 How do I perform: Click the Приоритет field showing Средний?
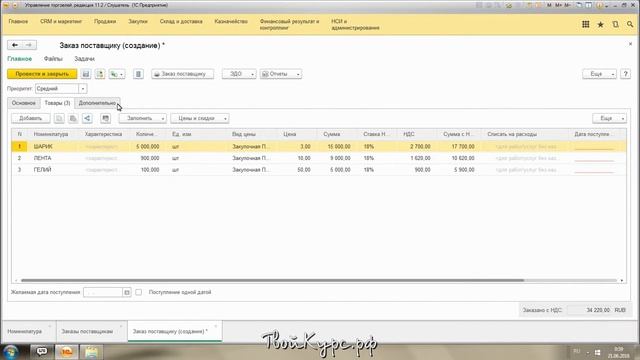click(x=57, y=89)
